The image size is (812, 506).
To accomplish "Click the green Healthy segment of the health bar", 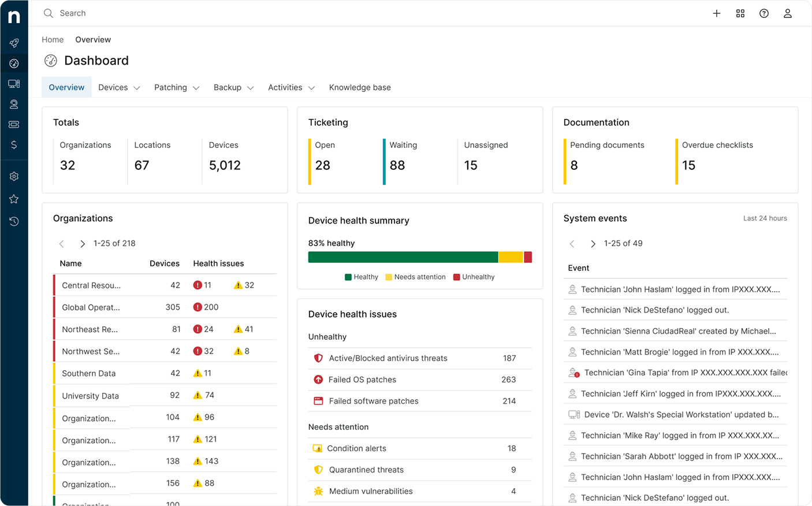I will click(403, 257).
